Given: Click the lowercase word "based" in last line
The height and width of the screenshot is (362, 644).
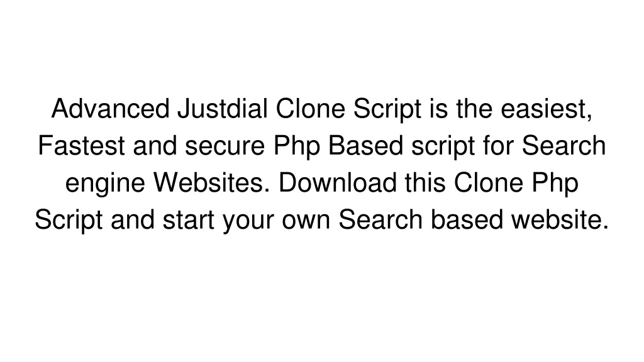Looking at the screenshot, I should pyautogui.click(x=467, y=219).
